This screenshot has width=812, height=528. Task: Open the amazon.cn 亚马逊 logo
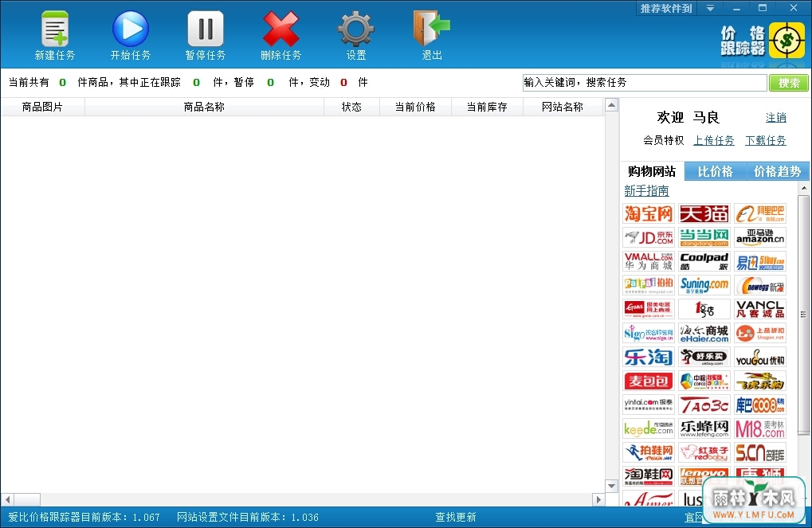pyautogui.click(x=760, y=237)
